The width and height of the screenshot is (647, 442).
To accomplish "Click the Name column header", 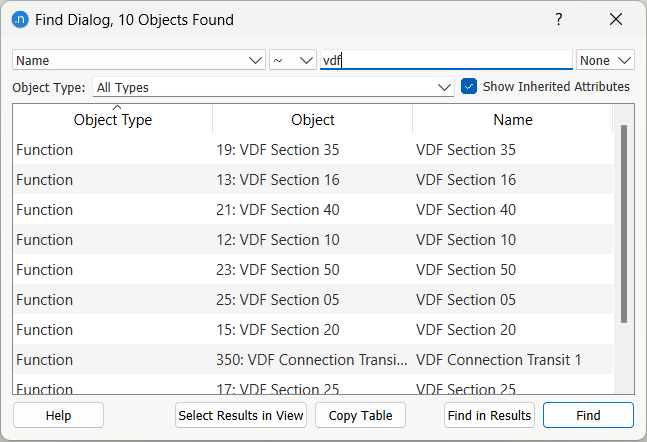I will [513, 120].
